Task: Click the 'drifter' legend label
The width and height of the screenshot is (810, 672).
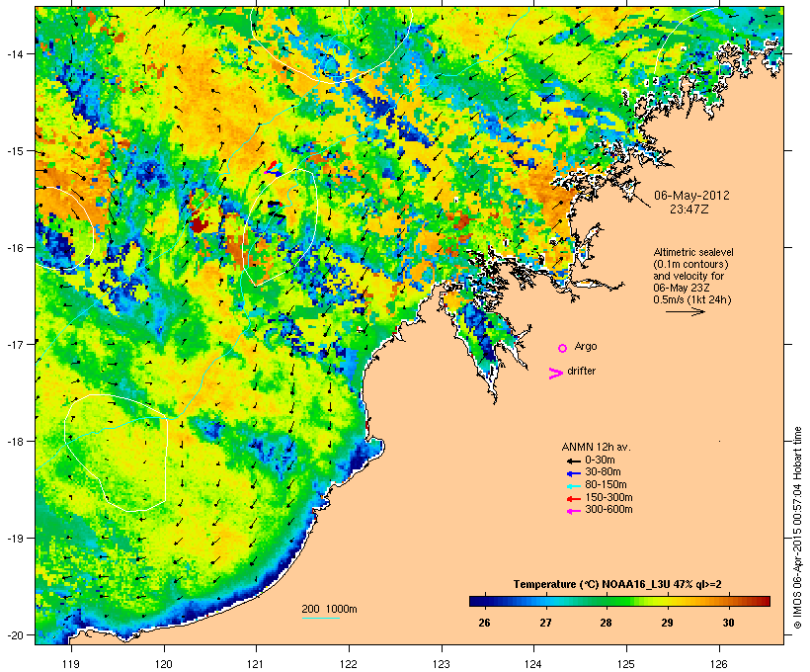Action: click(x=581, y=371)
